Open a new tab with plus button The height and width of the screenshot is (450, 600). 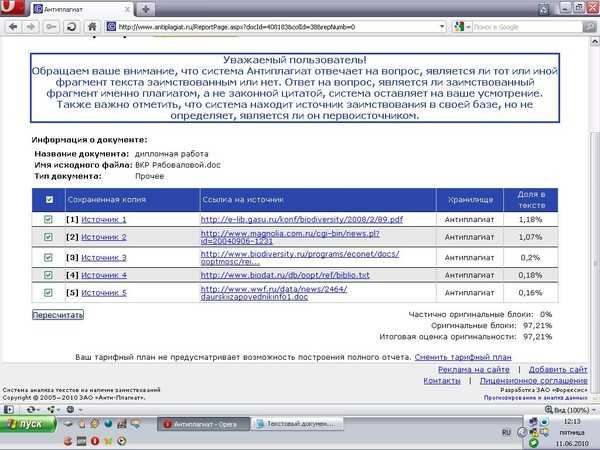145,9
